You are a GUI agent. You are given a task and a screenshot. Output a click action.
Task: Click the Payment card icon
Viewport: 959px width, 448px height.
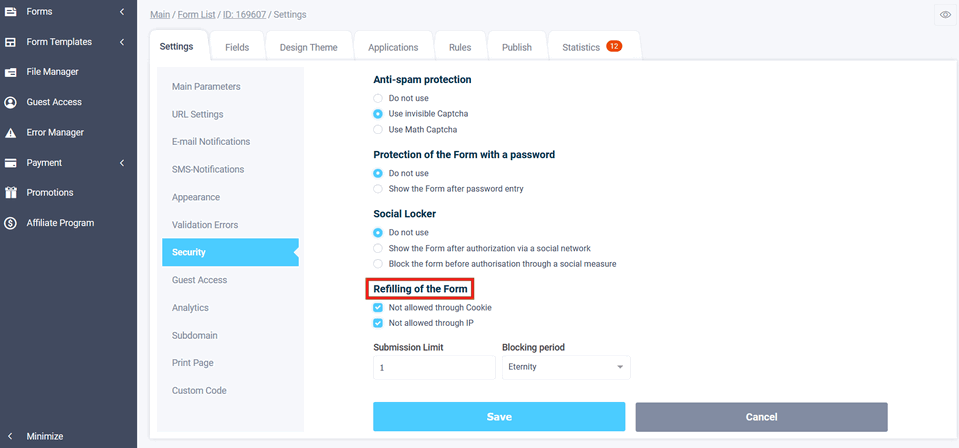(x=10, y=163)
